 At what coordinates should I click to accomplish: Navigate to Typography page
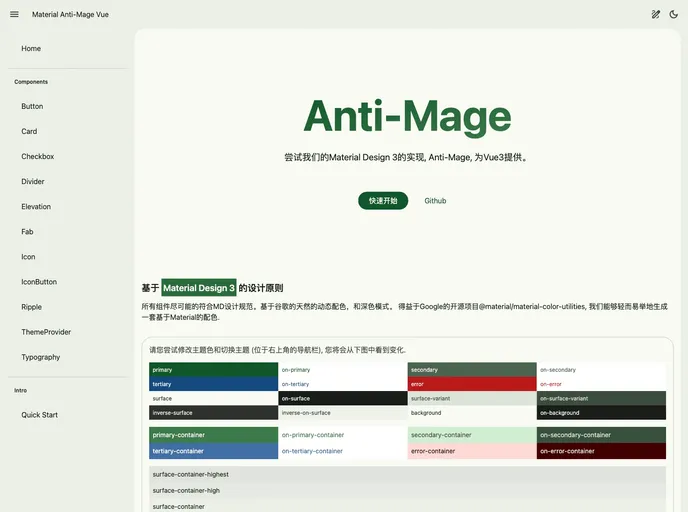point(41,357)
